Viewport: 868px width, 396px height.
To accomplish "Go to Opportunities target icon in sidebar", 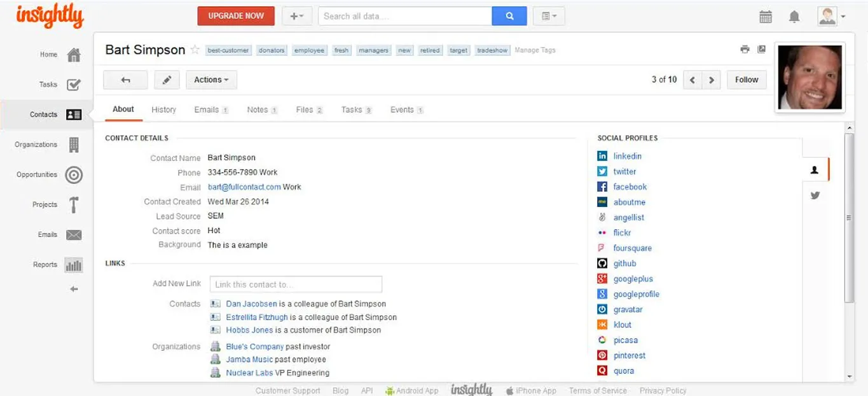I will [74, 174].
